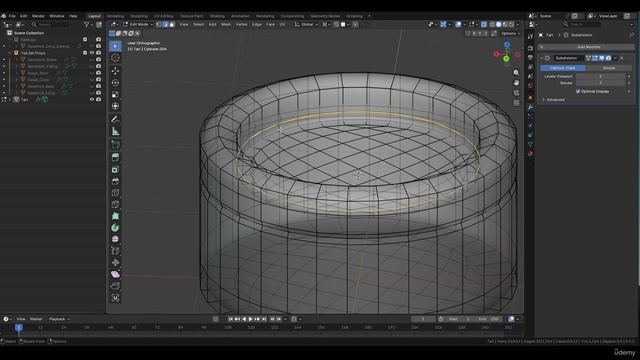Collapse the Subdivision modifier panel
Image resolution: width=640 pixels, height=360 pixels.
click(542, 58)
